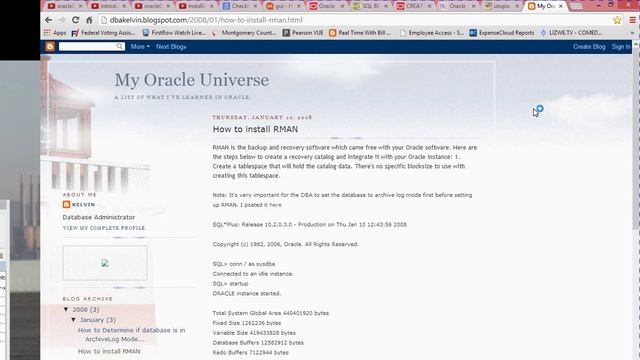Click Sign In link
The width and height of the screenshot is (640, 360).
pos(621,47)
